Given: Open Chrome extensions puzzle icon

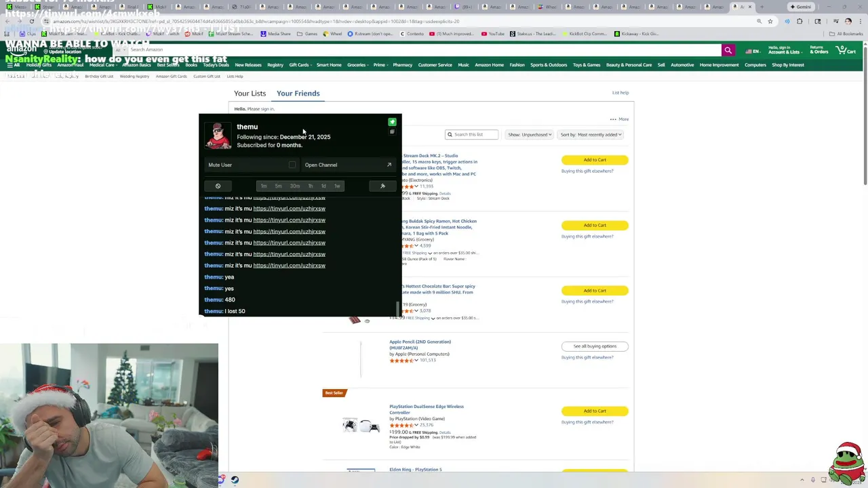Looking at the screenshot, I should (x=800, y=21).
